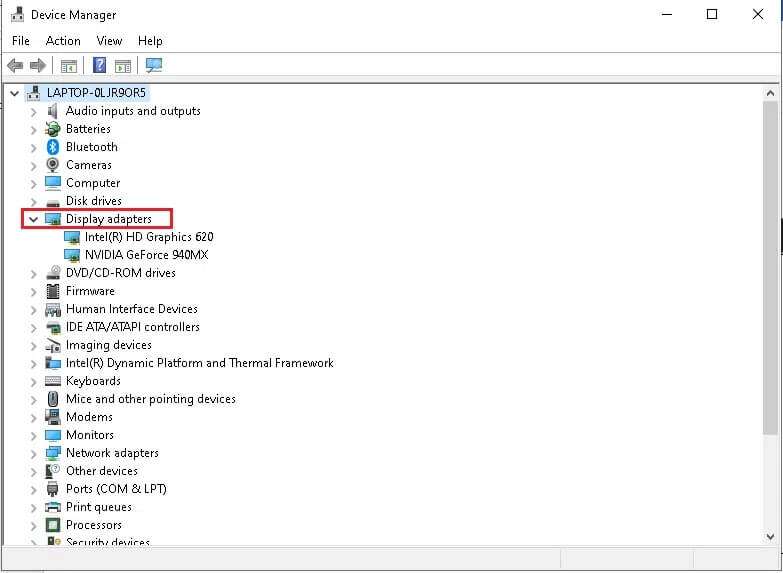The width and height of the screenshot is (783, 573).
Task: Click the Cameras webcam icon
Action: pyautogui.click(x=52, y=165)
